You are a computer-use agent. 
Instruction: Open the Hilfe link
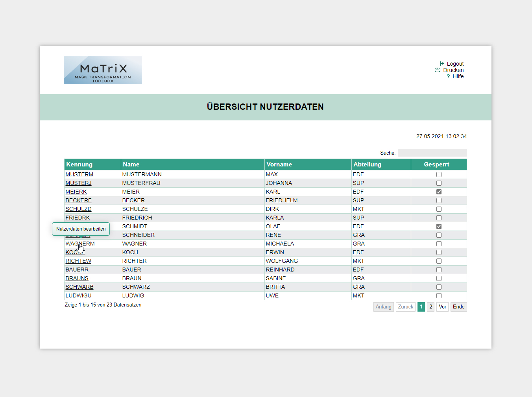pos(458,76)
